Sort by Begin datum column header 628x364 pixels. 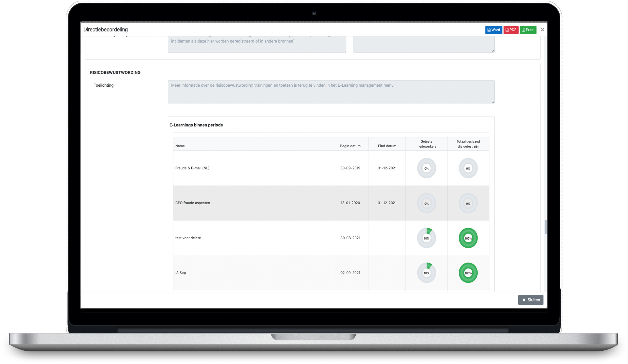tap(350, 146)
